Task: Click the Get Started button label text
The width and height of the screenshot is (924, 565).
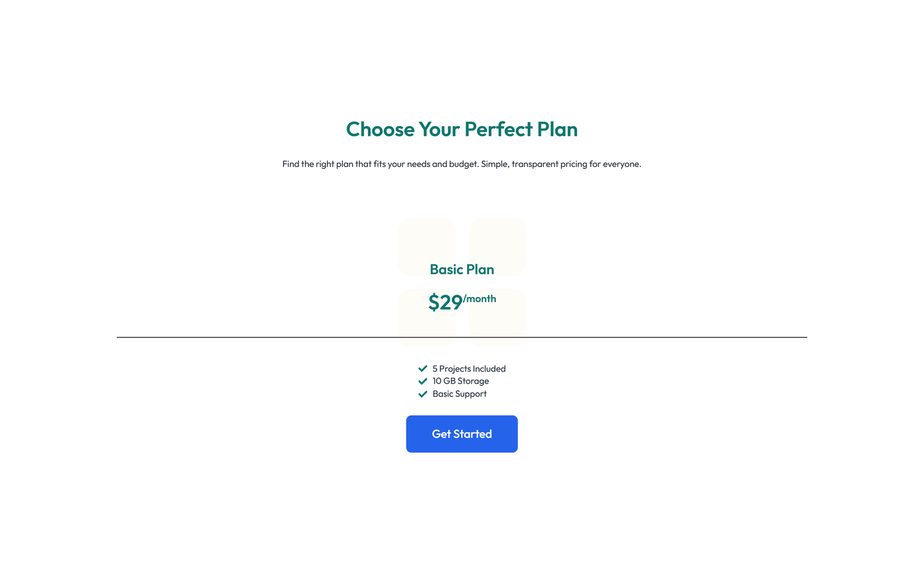Action: (x=461, y=434)
